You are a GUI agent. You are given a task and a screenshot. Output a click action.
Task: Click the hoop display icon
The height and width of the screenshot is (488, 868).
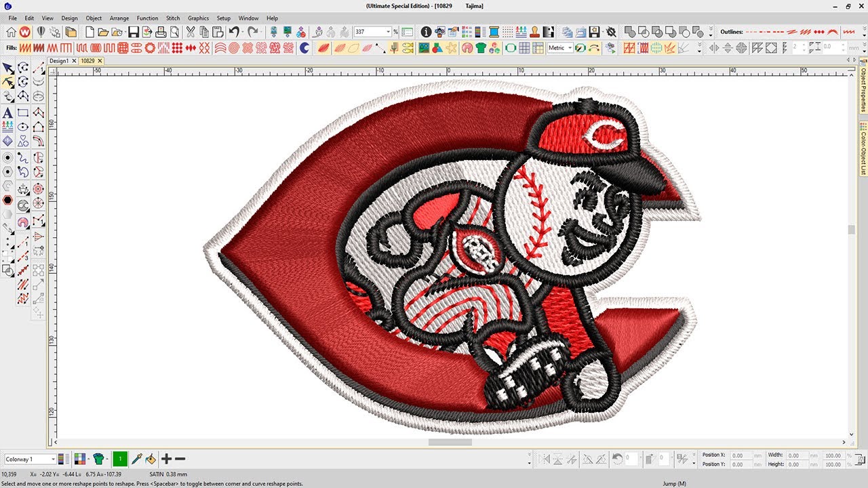511,48
